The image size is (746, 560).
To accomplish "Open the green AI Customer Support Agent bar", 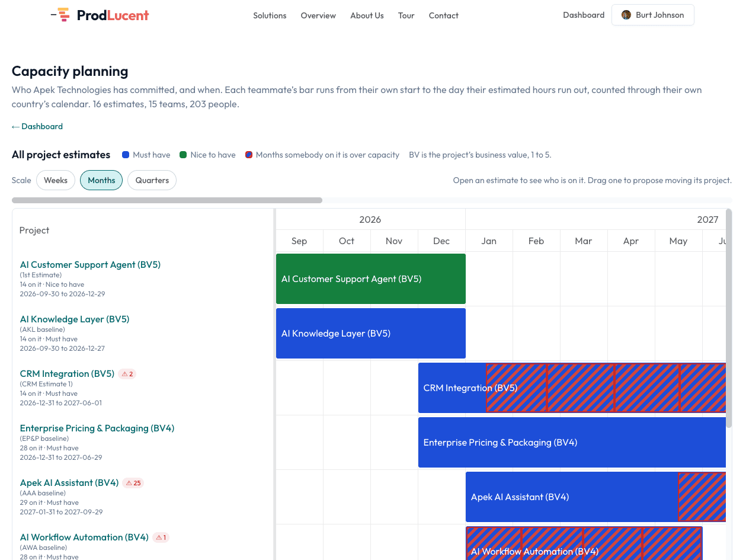I will pyautogui.click(x=371, y=279).
